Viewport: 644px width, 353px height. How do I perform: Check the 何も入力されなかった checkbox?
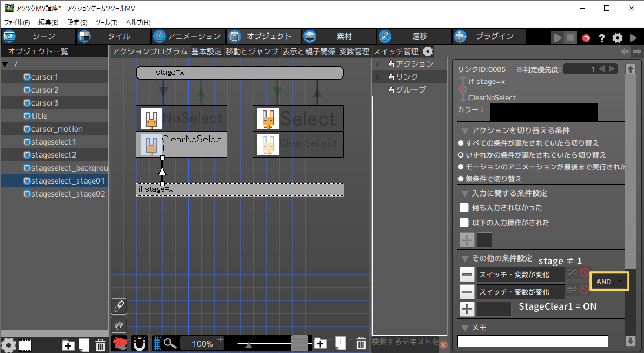[463, 207]
